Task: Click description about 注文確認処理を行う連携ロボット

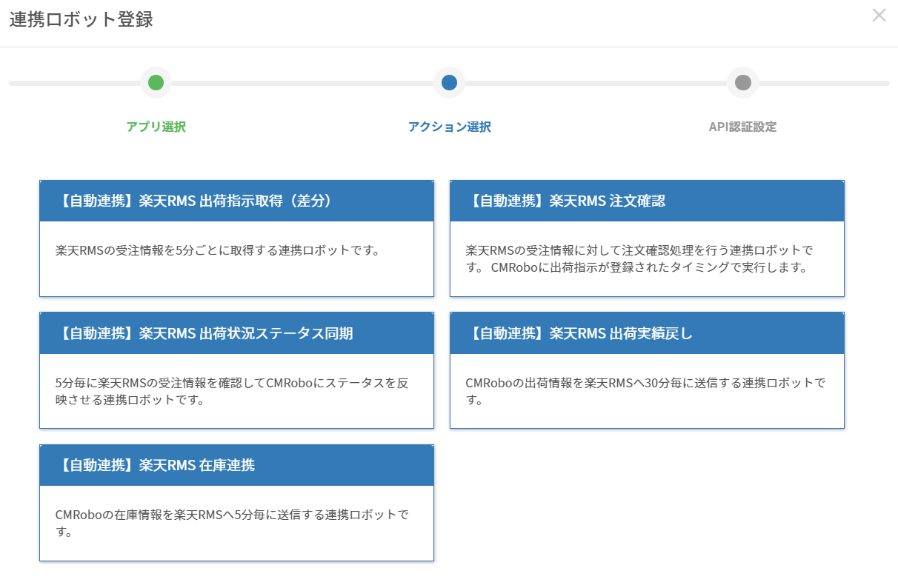Action: (x=639, y=258)
